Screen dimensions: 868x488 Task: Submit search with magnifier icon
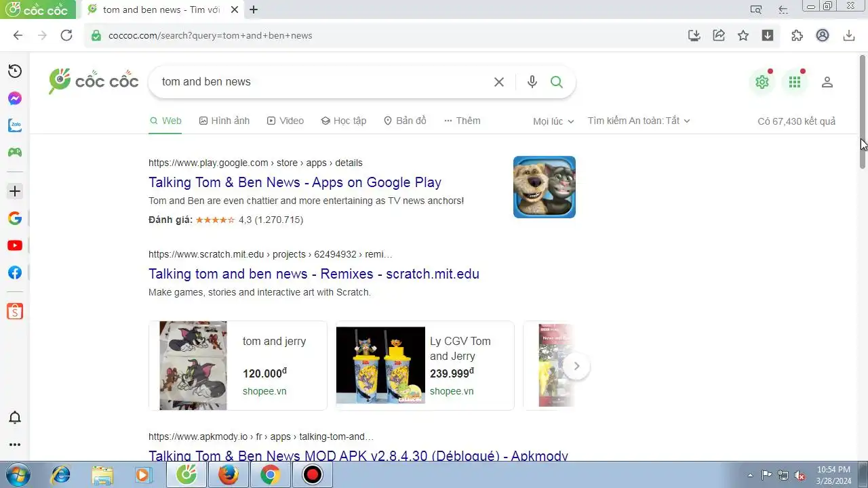[x=557, y=82]
